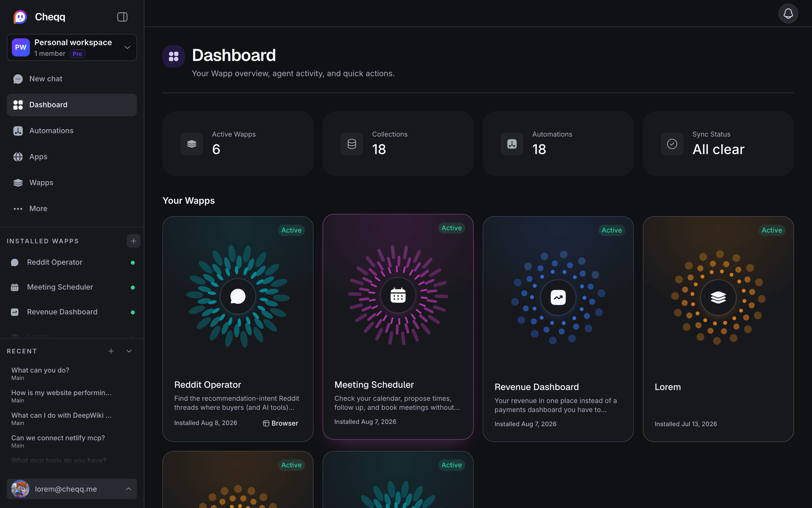
Task: Open Revenue Dashboard in Installed Wapps
Action: (x=72, y=312)
